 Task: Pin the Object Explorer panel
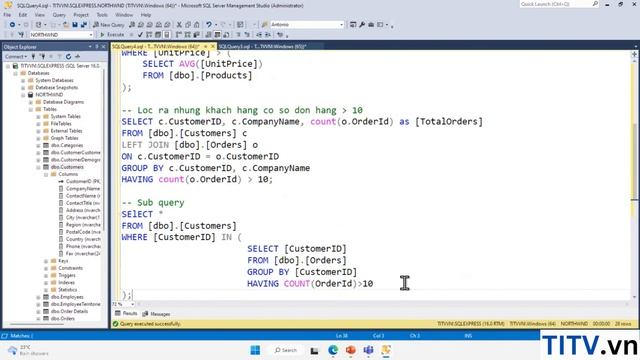point(97,47)
